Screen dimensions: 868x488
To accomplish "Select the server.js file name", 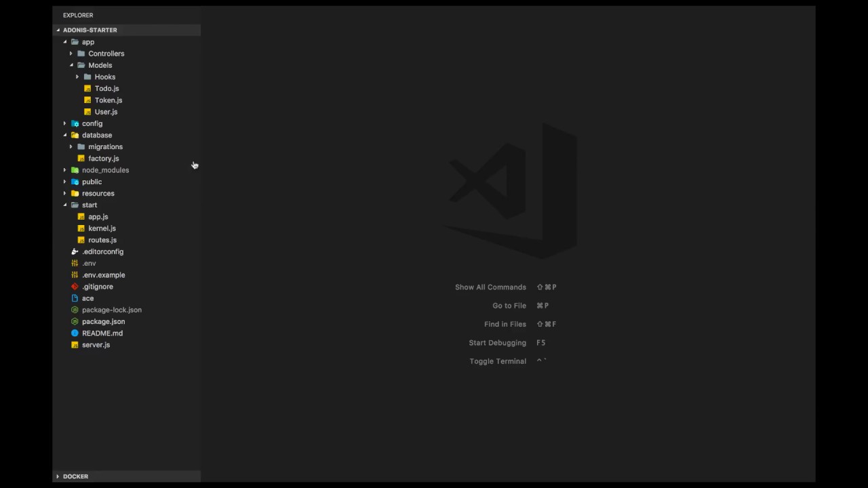I will [96, 344].
